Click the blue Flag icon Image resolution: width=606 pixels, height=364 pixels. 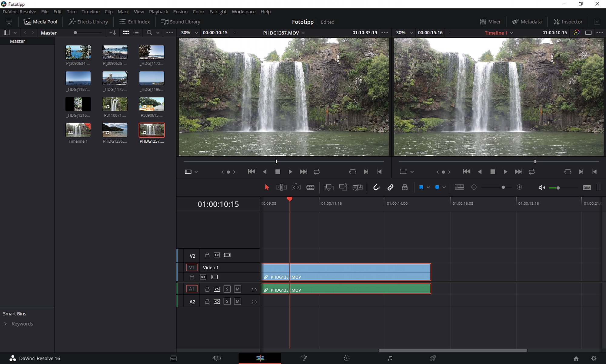coord(421,187)
